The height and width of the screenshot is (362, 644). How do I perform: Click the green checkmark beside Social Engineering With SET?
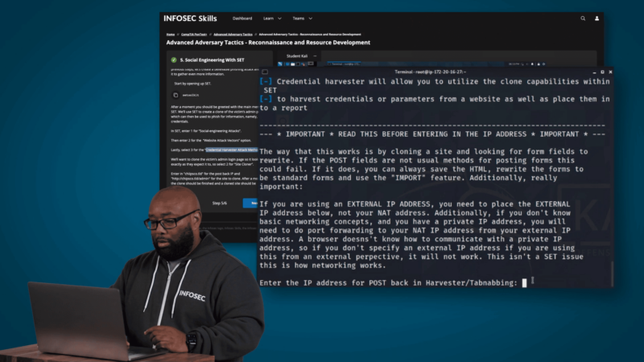click(x=173, y=60)
